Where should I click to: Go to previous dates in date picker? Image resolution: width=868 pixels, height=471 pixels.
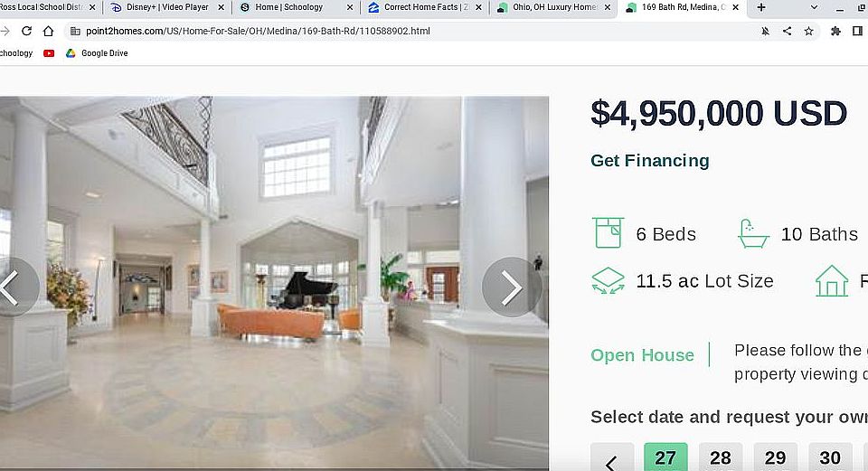[x=612, y=458]
